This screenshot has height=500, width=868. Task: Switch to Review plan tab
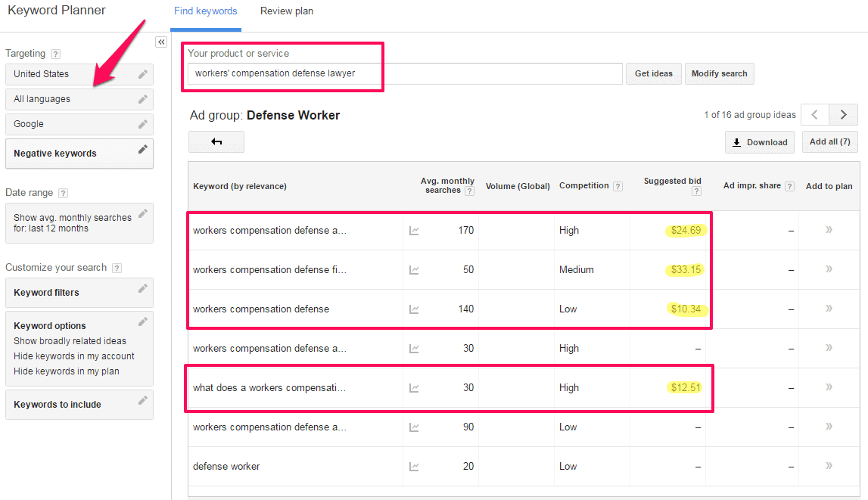tap(287, 11)
